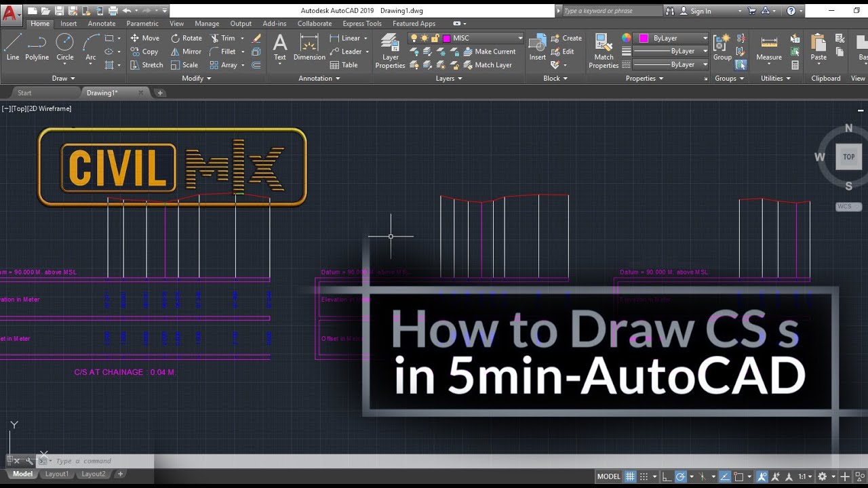The image size is (868, 488).
Task: Toggle drawing grid display in status bar
Action: click(x=630, y=476)
